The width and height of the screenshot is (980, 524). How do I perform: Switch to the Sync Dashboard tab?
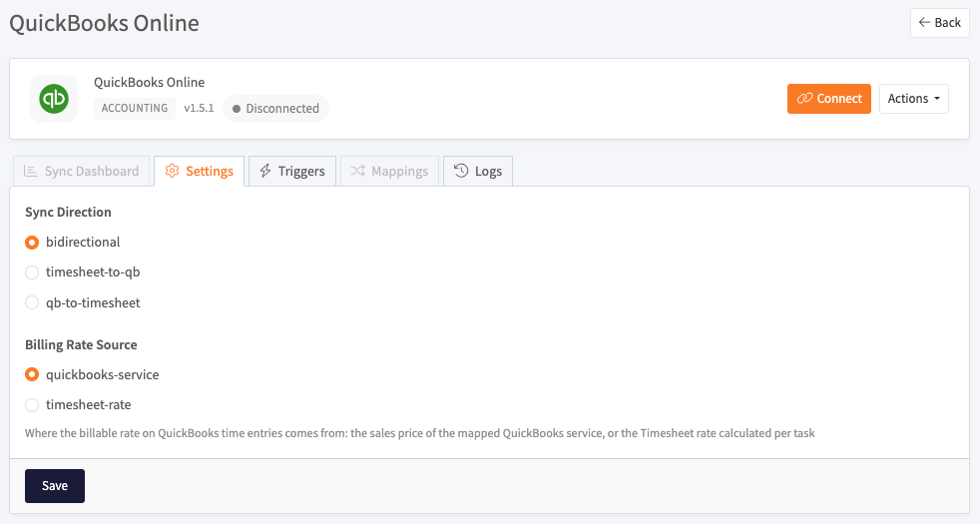point(81,171)
